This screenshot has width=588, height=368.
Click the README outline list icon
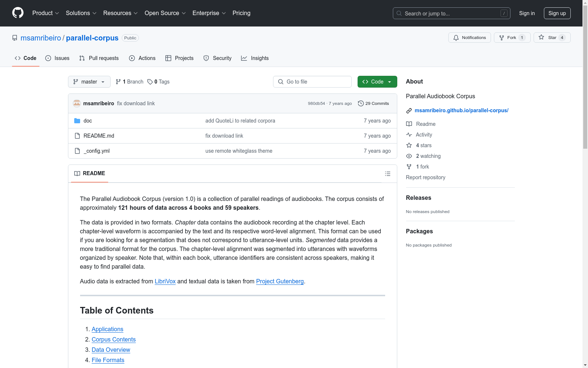coord(388,174)
